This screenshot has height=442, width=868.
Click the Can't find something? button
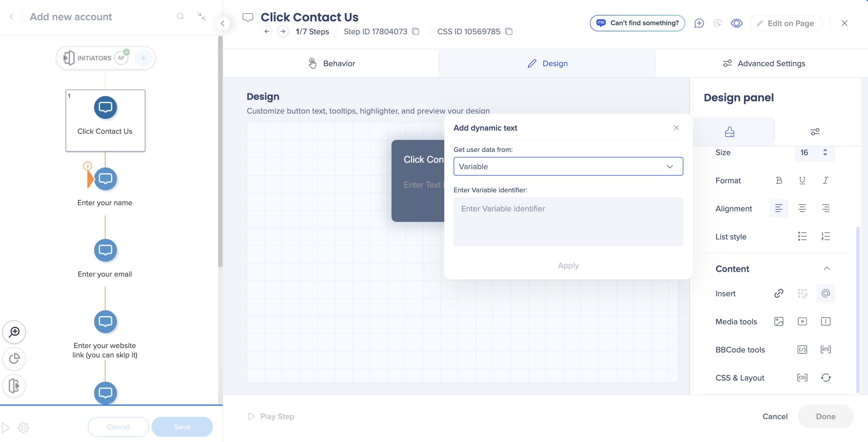click(637, 23)
